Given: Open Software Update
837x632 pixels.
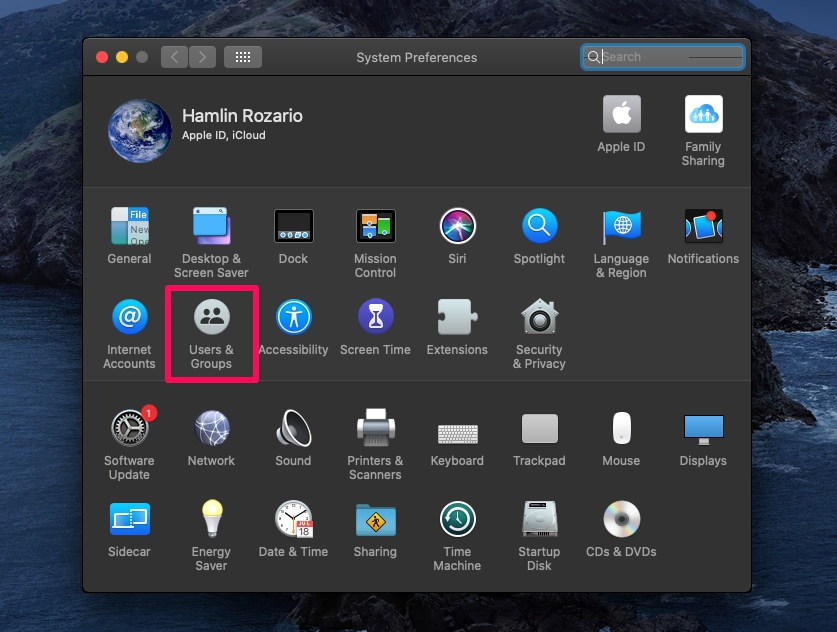Looking at the screenshot, I should (x=129, y=428).
